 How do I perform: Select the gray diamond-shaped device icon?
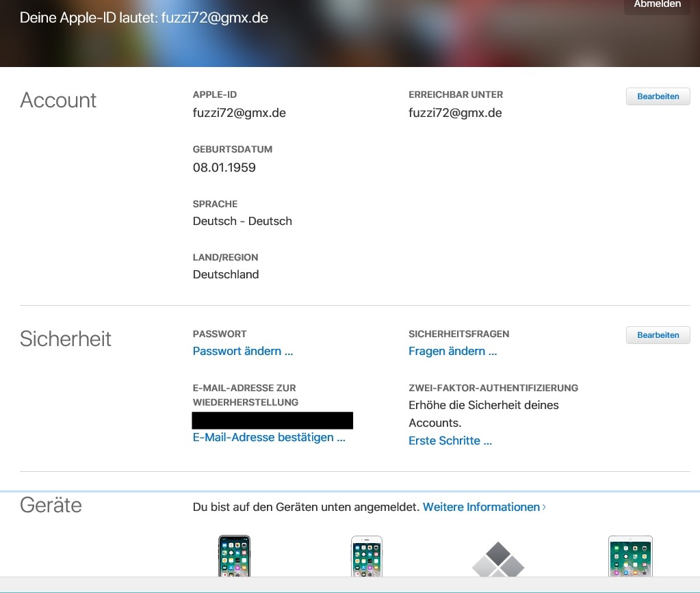click(x=498, y=559)
